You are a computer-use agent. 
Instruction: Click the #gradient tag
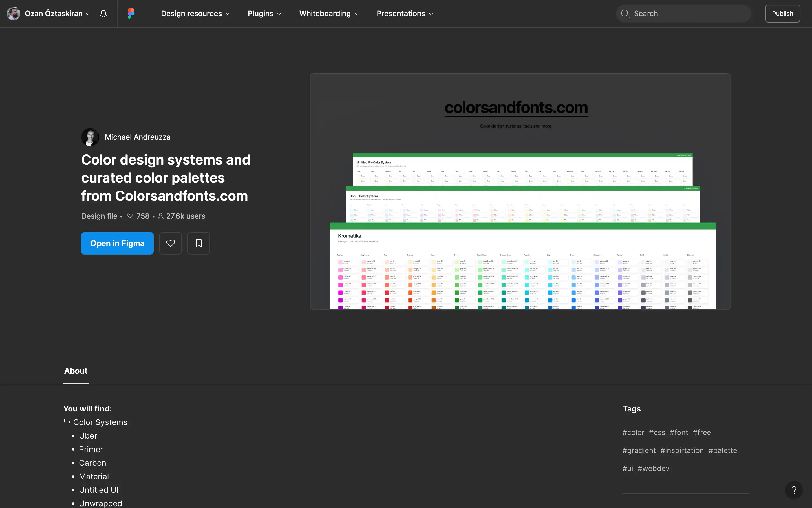click(x=639, y=450)
